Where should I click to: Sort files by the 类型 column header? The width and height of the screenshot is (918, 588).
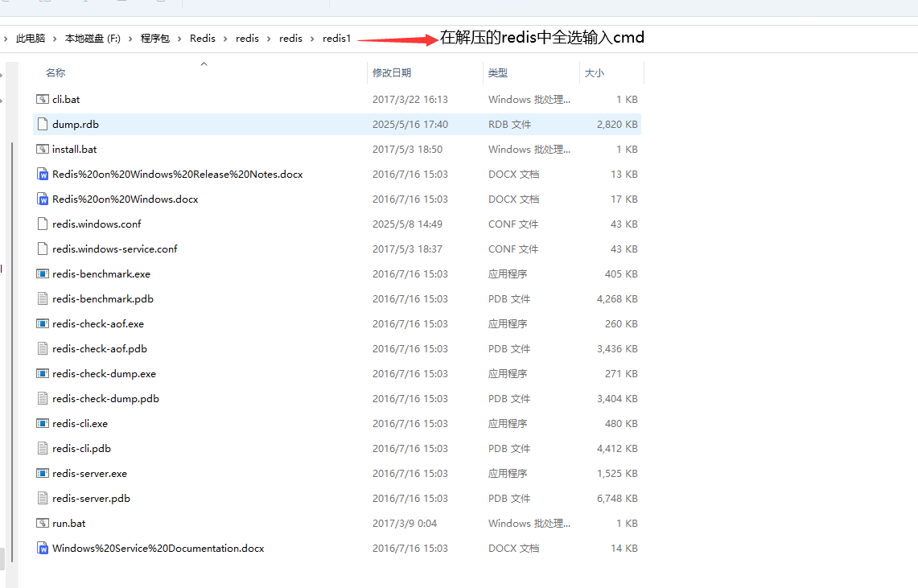point(498,72)
